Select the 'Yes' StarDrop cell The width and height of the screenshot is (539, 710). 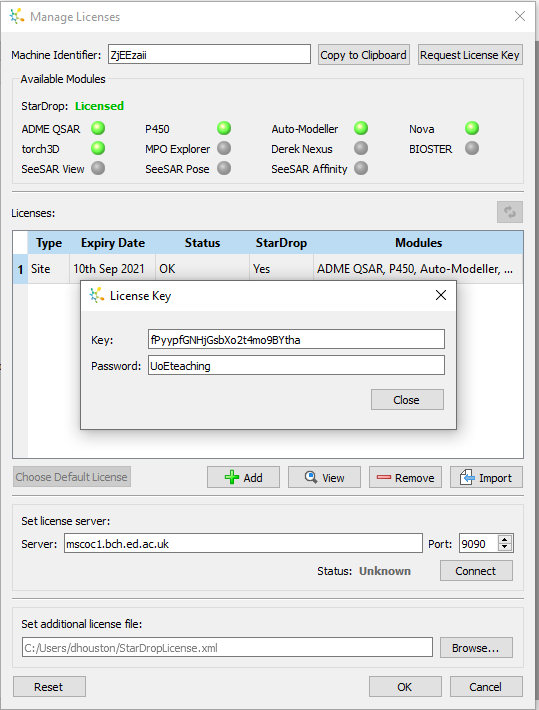pyautogui.click(x=281, y=269)
